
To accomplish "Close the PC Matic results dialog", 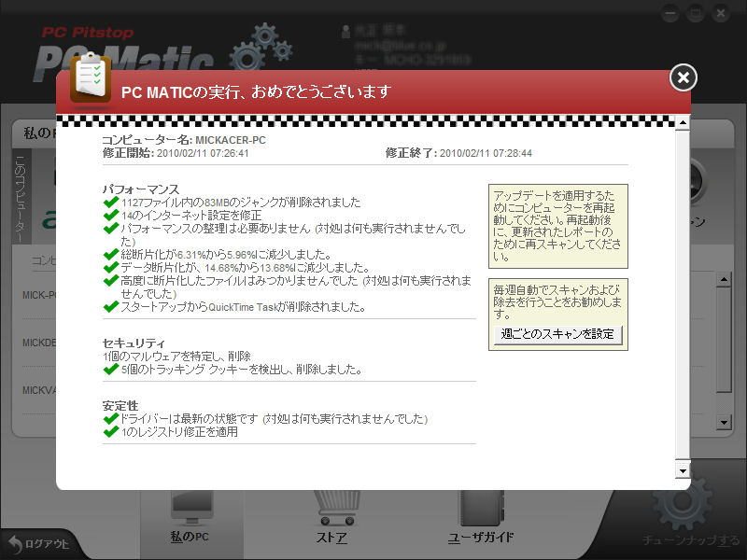I will (684, 77).
